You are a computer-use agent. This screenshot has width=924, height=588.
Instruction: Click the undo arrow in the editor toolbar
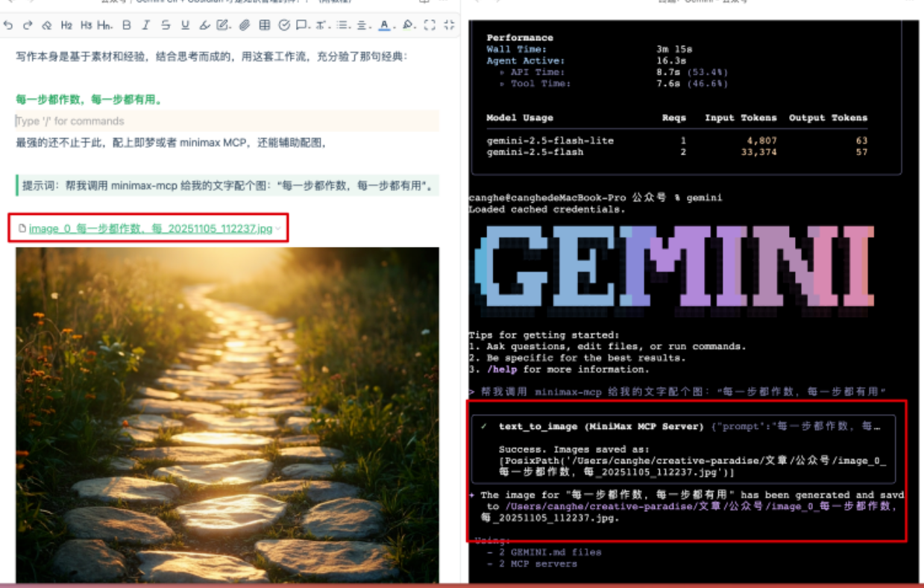[8, 25]
